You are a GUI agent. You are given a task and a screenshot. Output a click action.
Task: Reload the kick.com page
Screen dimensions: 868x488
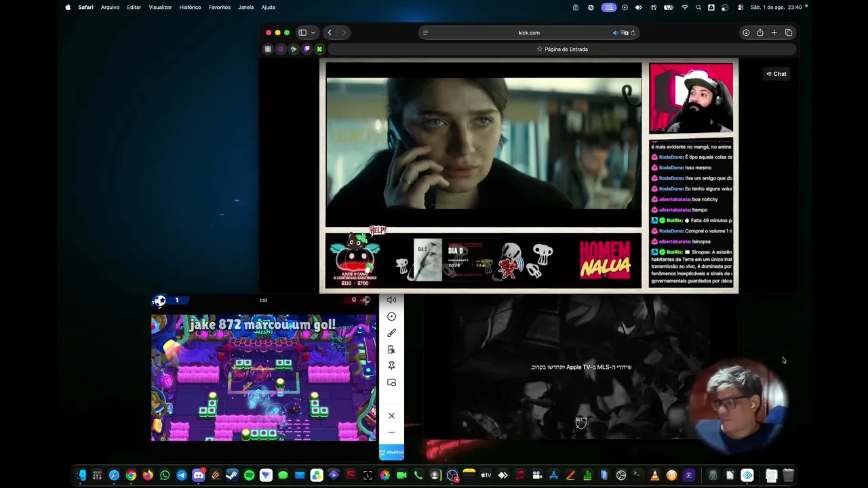tap(633, 33)
